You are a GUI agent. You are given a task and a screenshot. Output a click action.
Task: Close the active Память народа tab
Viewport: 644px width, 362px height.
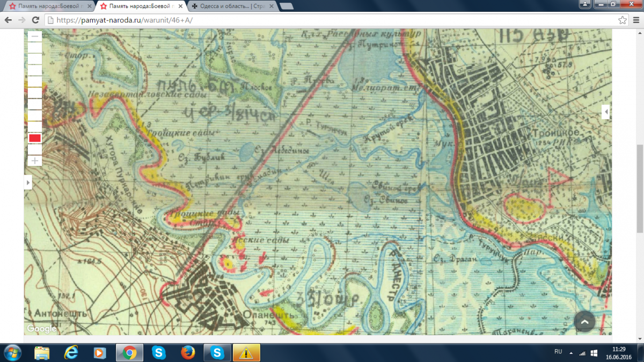point(180,6)
